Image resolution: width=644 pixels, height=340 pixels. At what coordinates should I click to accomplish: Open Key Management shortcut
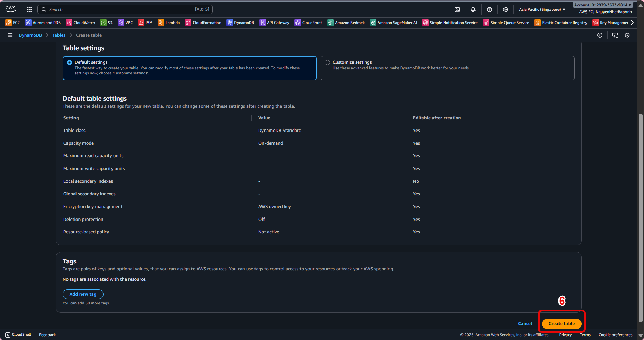[x=610, y=23]
